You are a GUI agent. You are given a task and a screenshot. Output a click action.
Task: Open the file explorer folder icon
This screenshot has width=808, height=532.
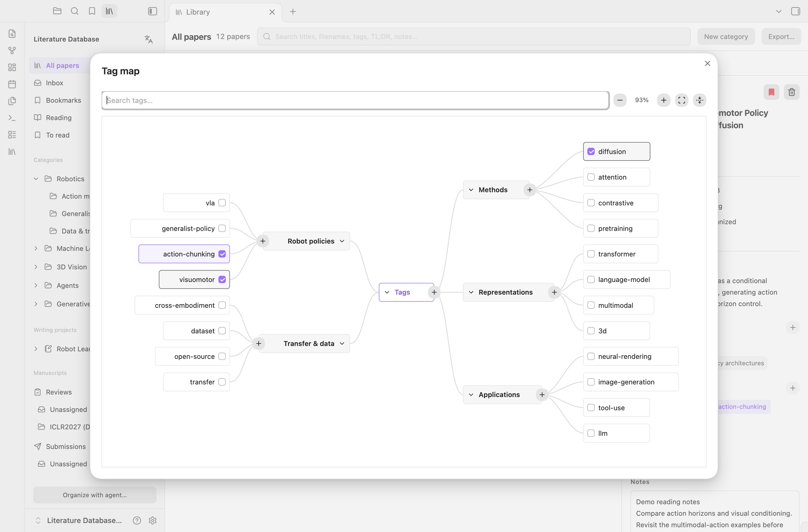[57, 11]
